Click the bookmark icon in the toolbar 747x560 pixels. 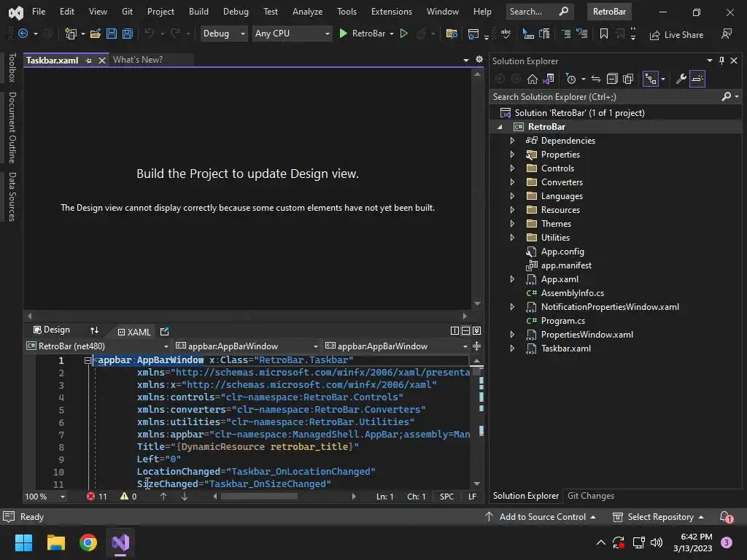[x=603, y=34]
